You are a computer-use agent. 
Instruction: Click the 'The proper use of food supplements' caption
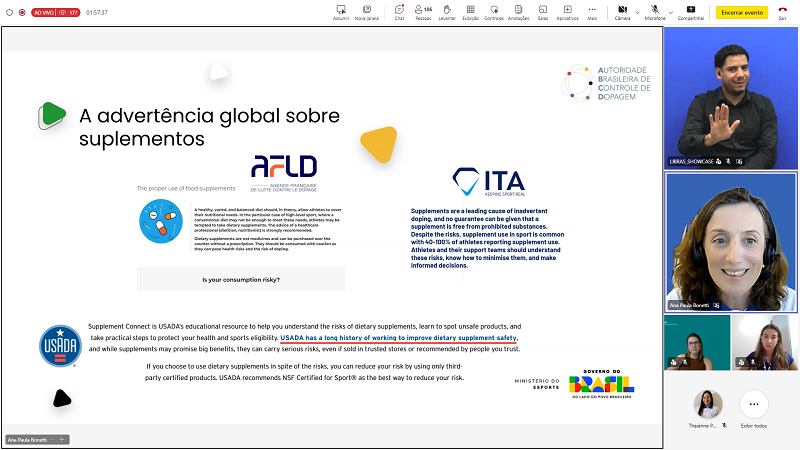tap(186, 188)
